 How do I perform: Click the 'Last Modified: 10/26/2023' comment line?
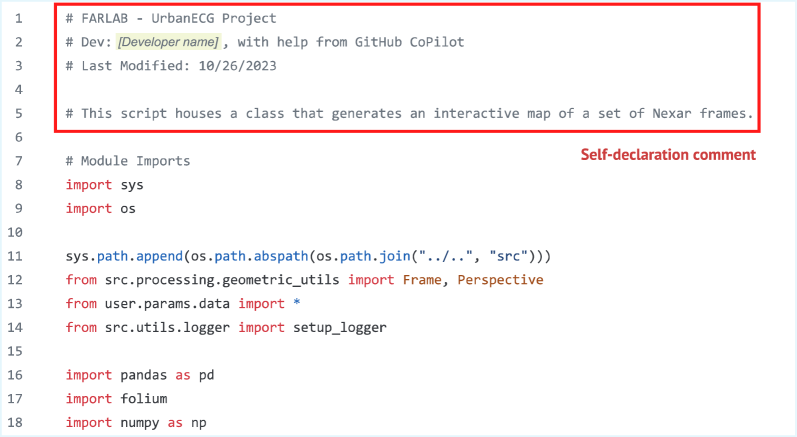click(171, 65)
